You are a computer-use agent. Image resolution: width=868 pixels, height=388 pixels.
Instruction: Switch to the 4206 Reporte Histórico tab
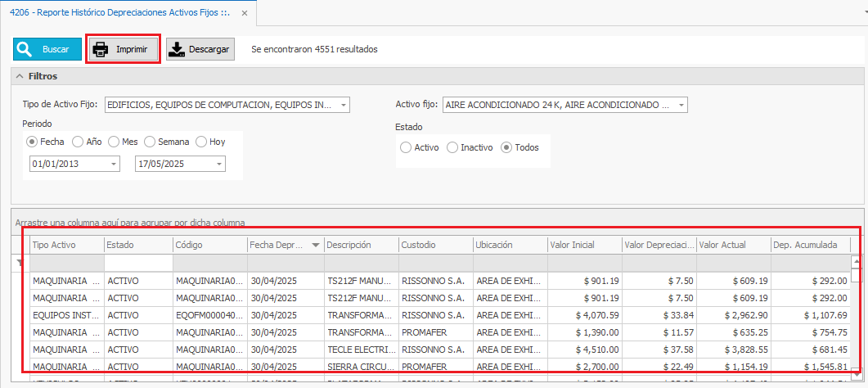[123, 14]
